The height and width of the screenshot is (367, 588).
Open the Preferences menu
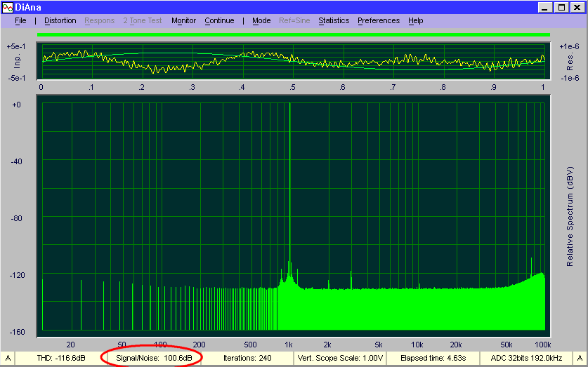[379, 20]
